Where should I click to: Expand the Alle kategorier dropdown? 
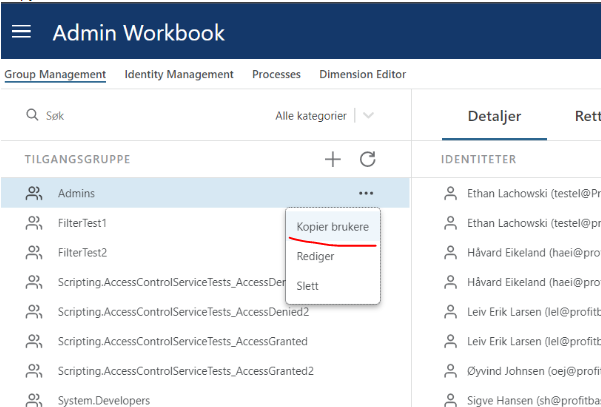coord(311,116)
